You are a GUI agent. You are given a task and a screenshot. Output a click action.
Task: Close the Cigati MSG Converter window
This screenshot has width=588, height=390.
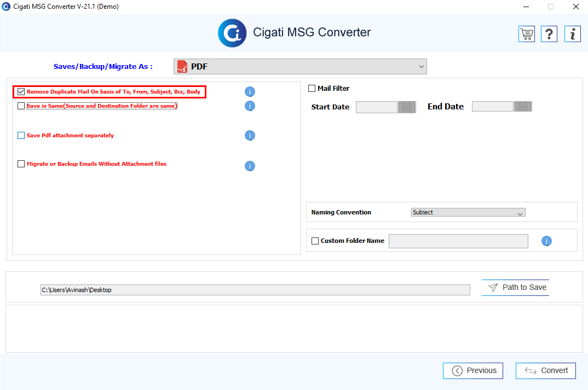click(x=575, y=7)
